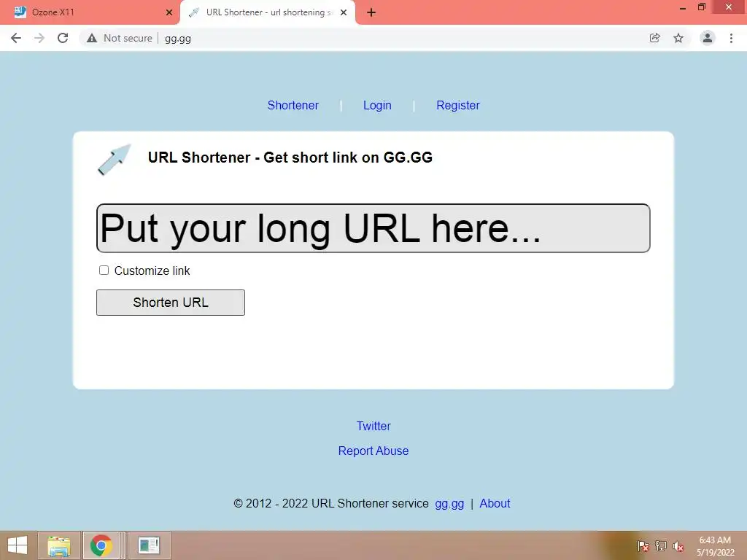747x560 pixels.
Task: Go back using browser back arrow
Action: pyautogui.click(x=16, y=38)
